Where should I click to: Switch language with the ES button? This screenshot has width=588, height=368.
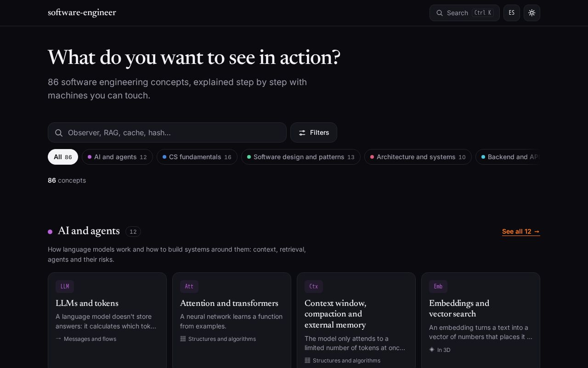pos(512,13)
